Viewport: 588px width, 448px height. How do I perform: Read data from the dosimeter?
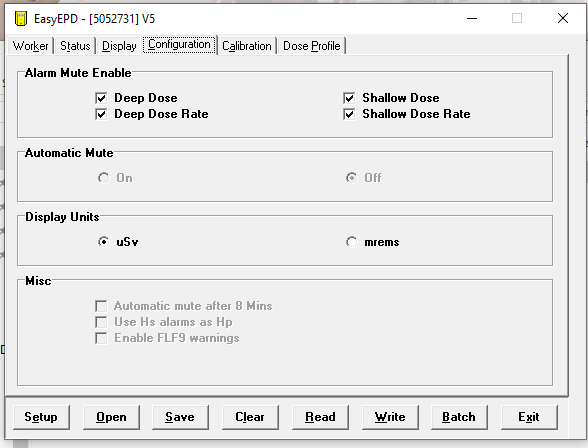click(x=320, y=417)
